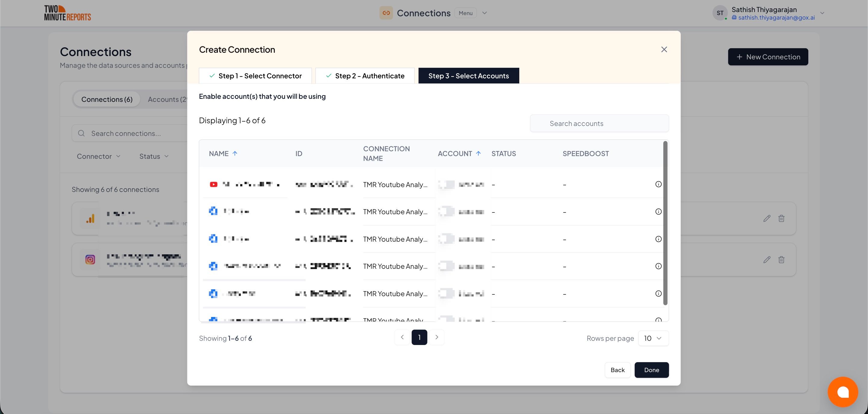Viewport: 868px width, 414px height.
Task: Focus the Search accounts field
Action: click(x=599, y=123)
